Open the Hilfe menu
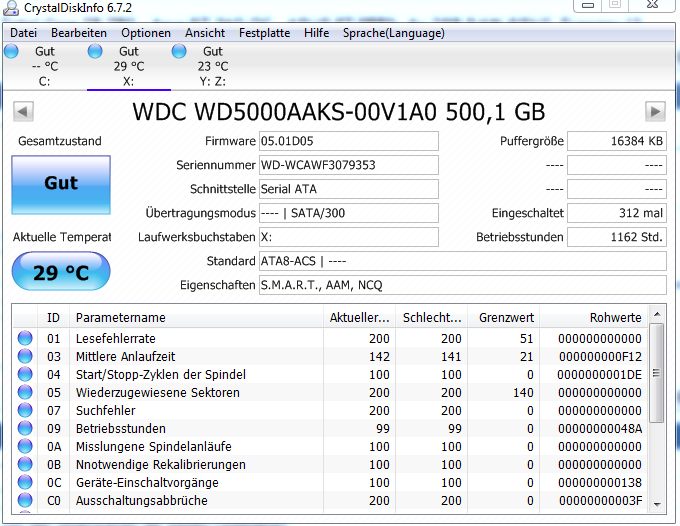 tap(316, 33)
